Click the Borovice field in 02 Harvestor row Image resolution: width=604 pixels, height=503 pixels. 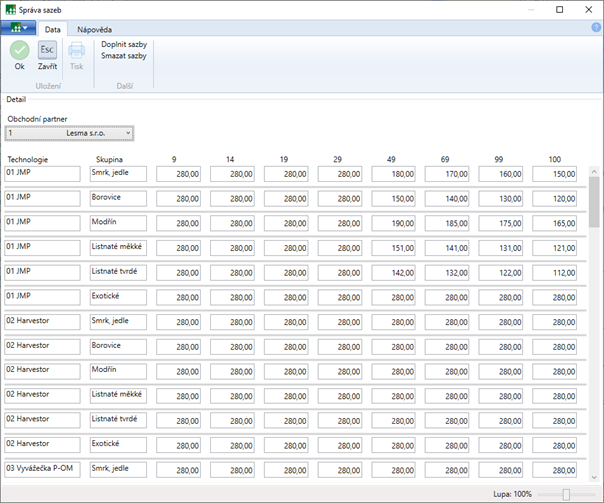click(x=117, y=345)
